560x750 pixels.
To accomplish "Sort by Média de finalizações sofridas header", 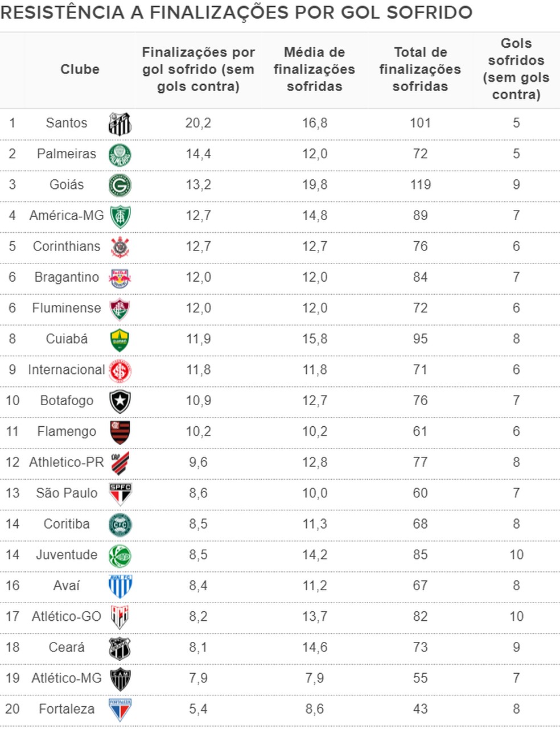I will pos(314,69).
